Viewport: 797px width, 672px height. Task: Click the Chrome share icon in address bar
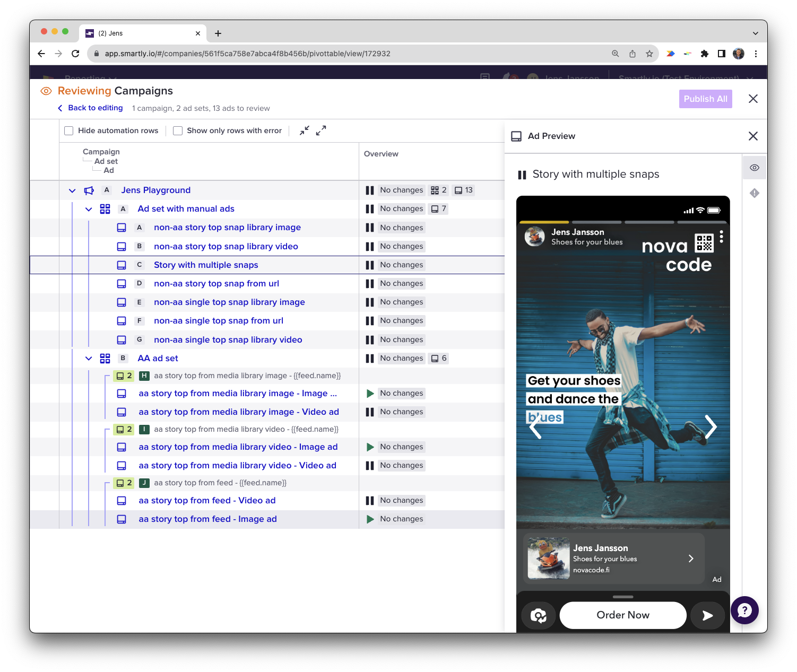[633, 54]
